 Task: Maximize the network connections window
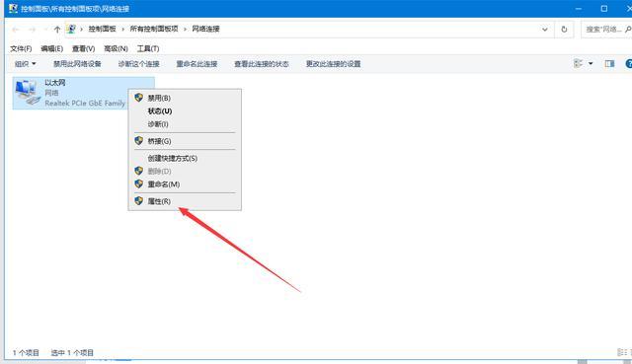pos(603,9)
